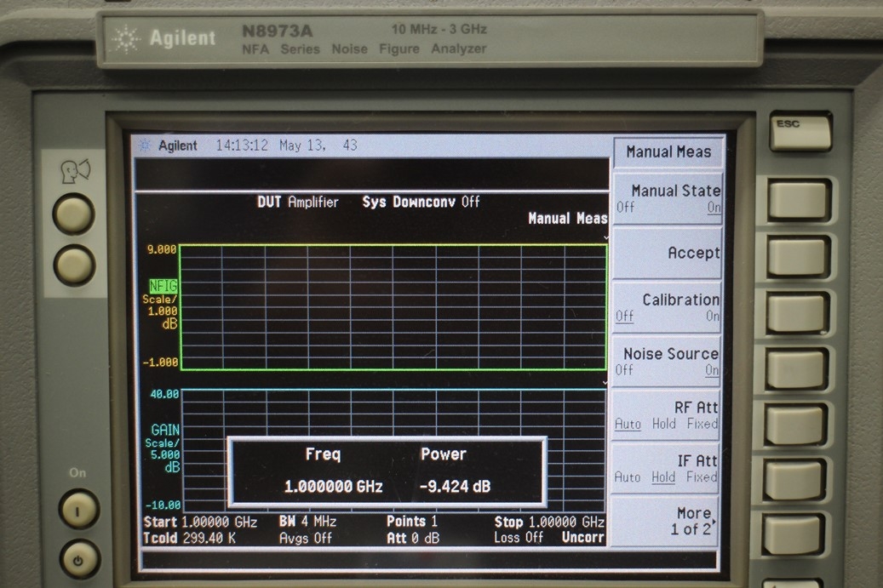Click the Avgs Off readout
The height and width of the screenshot is (588, 883).
pos(306,539)
